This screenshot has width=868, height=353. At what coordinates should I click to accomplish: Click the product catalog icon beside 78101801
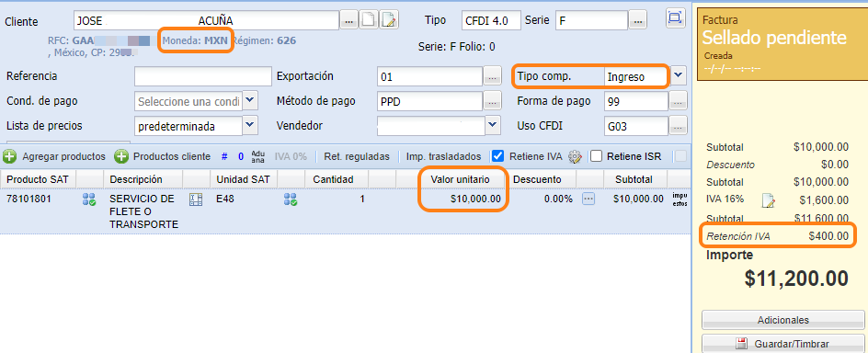pyautogui.click(x=89, y=199)
